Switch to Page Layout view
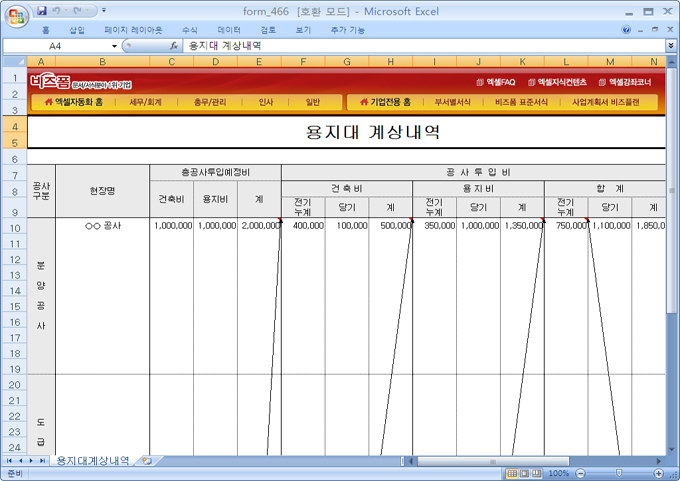 [524, 473]
